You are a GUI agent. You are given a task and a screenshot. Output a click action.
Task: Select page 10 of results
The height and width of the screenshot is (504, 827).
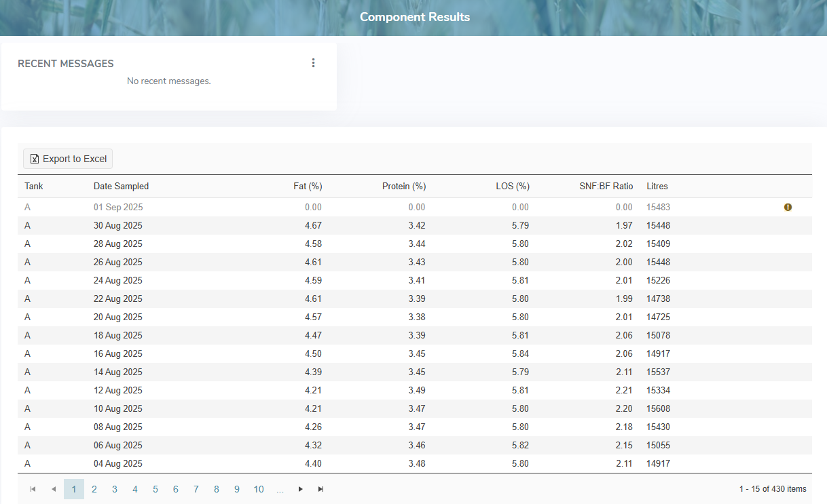(258, 488)
